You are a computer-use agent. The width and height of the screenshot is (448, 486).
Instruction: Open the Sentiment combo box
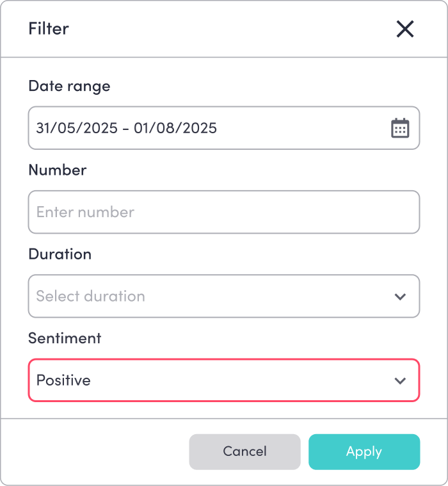coord(211,380)
